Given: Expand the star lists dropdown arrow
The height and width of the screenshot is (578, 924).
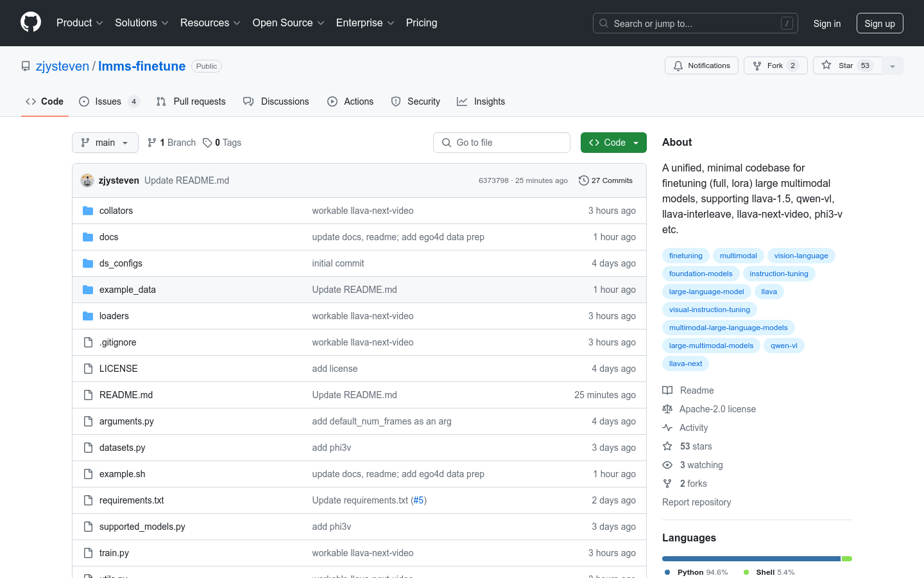Looking at the screenshot, I should [x=893, y=66].
